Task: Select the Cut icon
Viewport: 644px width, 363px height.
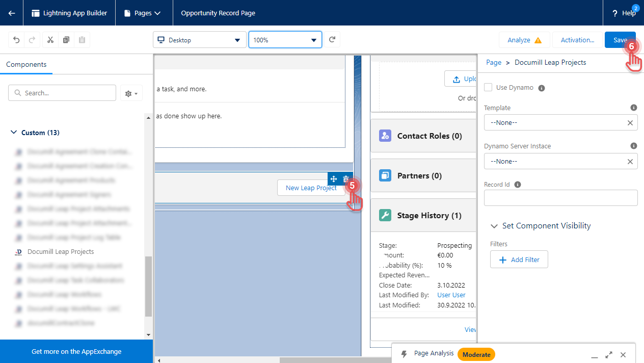Action: [50, 39]
